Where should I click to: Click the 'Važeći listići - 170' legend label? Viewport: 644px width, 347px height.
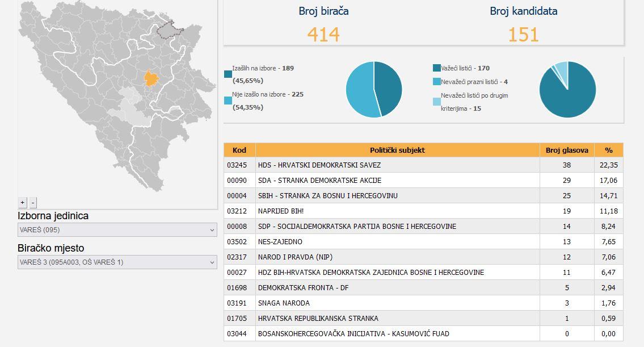tap(465, 68)
